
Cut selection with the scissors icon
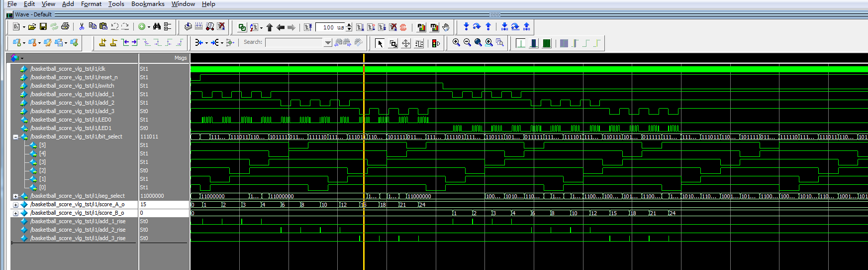click(82, 27)
